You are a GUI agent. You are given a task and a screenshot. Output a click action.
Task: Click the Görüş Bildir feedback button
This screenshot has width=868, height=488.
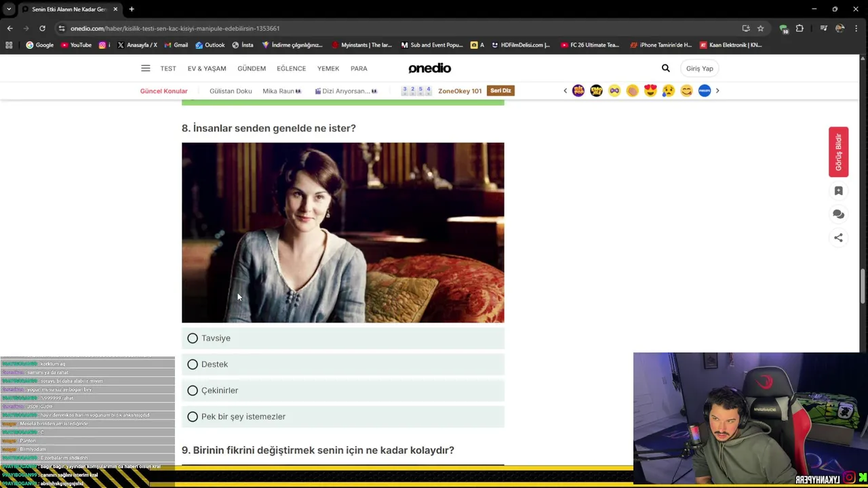tap(839, 152)
